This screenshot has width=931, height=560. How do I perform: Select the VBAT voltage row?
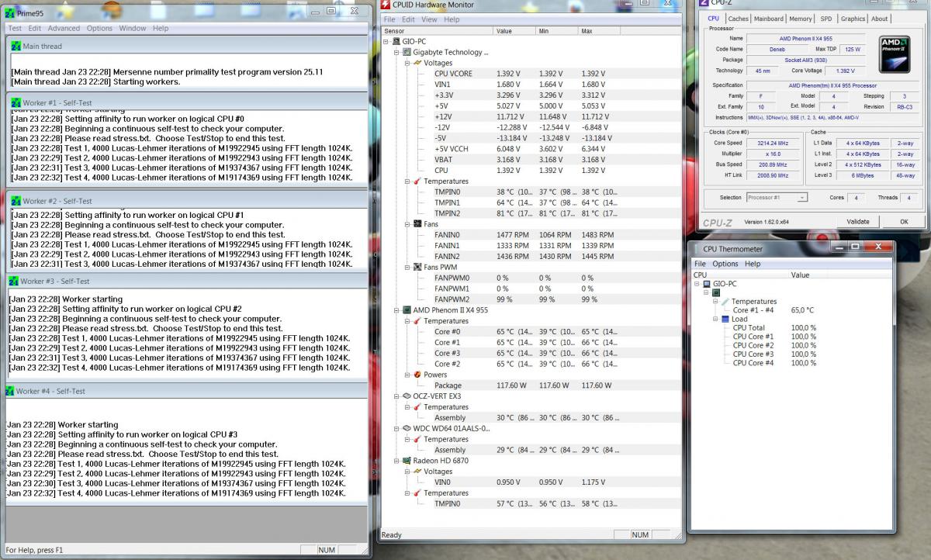[531, 160]
